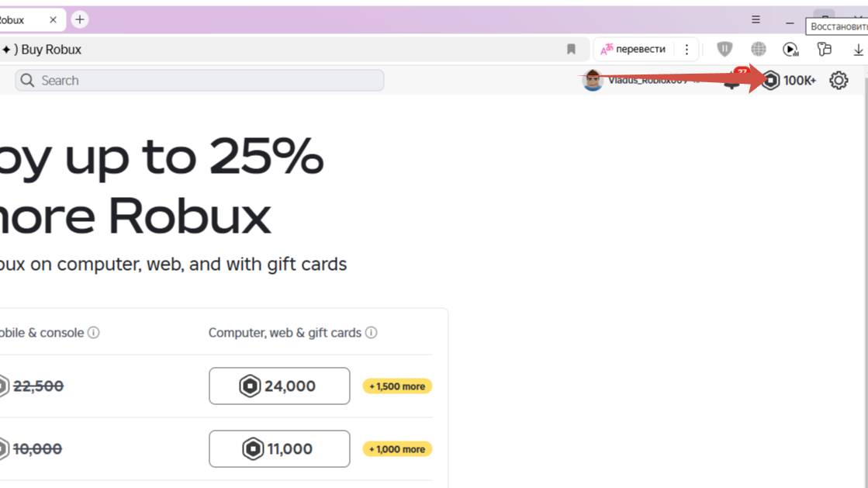Close the Robux browser tab
868x488 pixels.
(53, 19)
